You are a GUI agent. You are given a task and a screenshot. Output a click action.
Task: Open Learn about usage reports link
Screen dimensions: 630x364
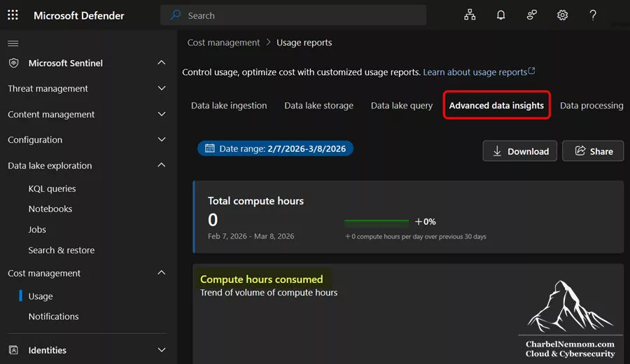coord(475,72)
